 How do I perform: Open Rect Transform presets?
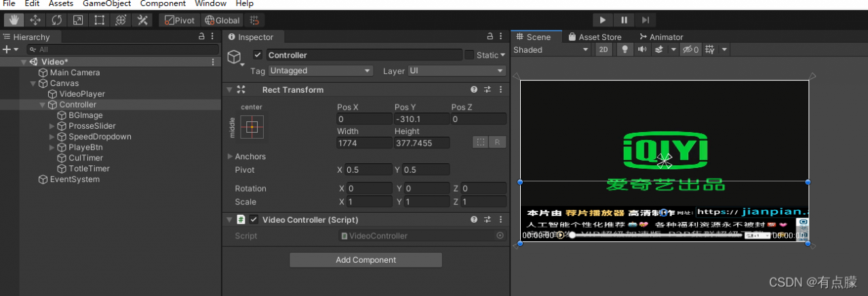pos(488,89)
